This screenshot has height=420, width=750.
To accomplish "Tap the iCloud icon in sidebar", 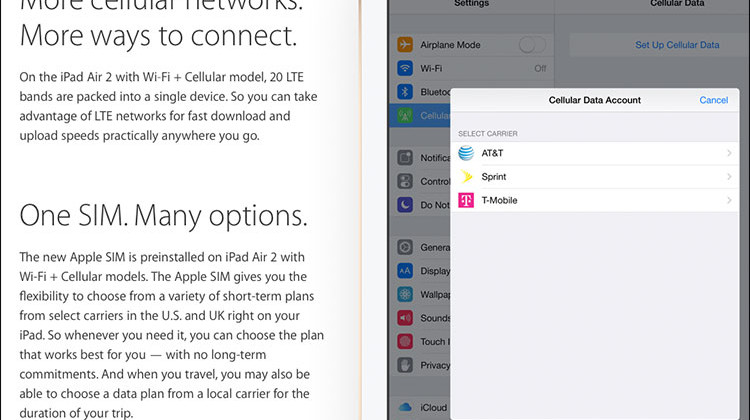I will pos(406,407).
